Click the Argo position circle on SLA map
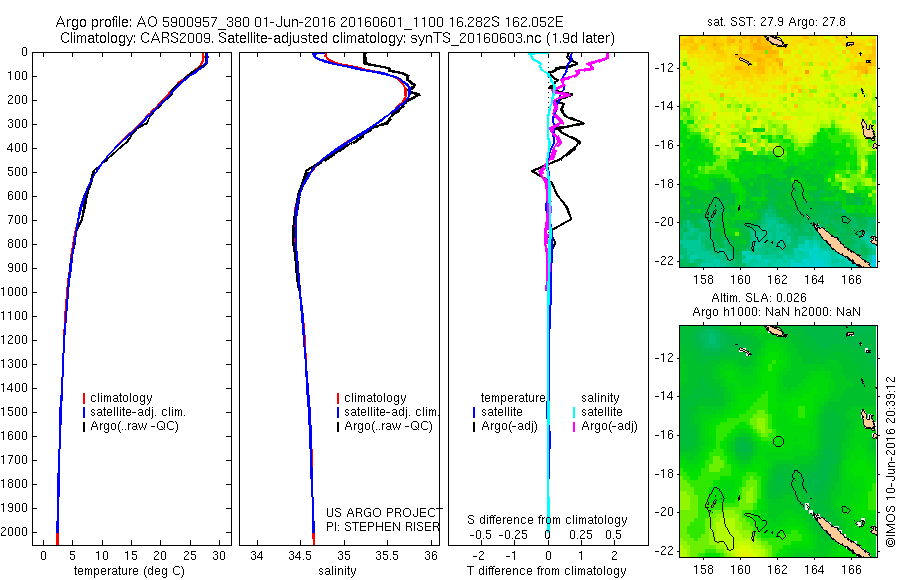The height and width of the screenshot is (580, 900). (778, 442)
